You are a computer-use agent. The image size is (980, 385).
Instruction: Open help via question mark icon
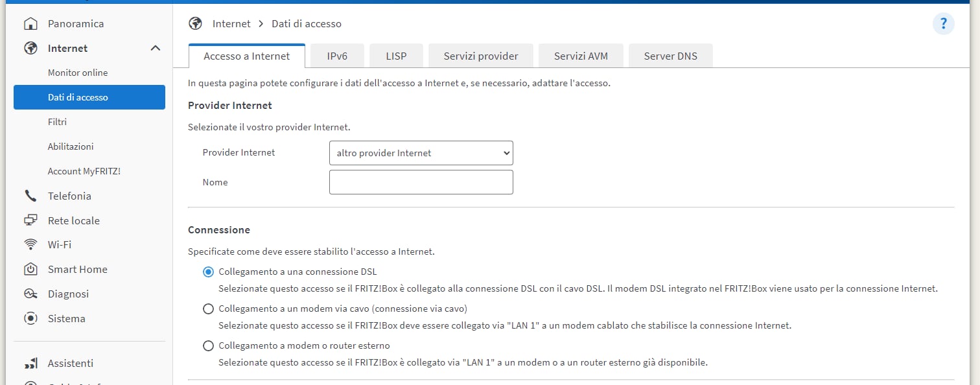(x=943, y=24)
